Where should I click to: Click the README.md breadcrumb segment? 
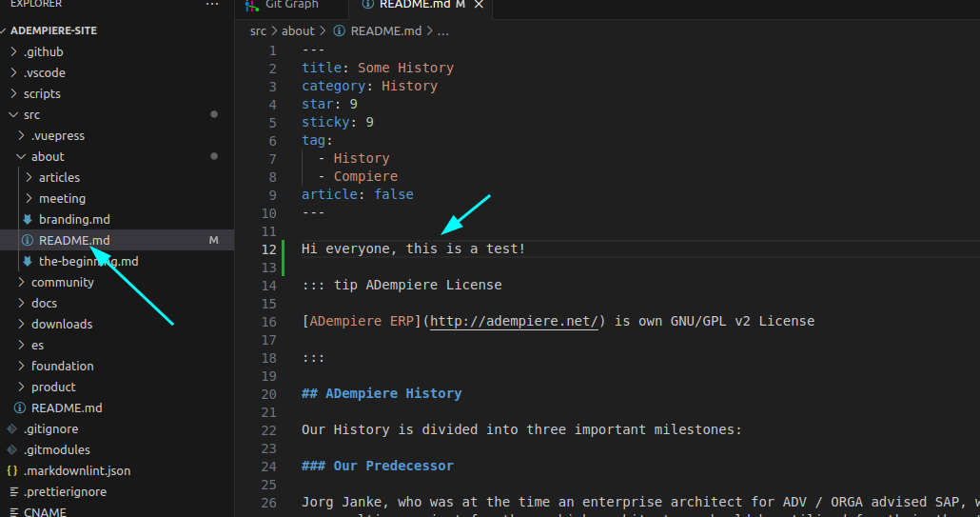(386, 30)
